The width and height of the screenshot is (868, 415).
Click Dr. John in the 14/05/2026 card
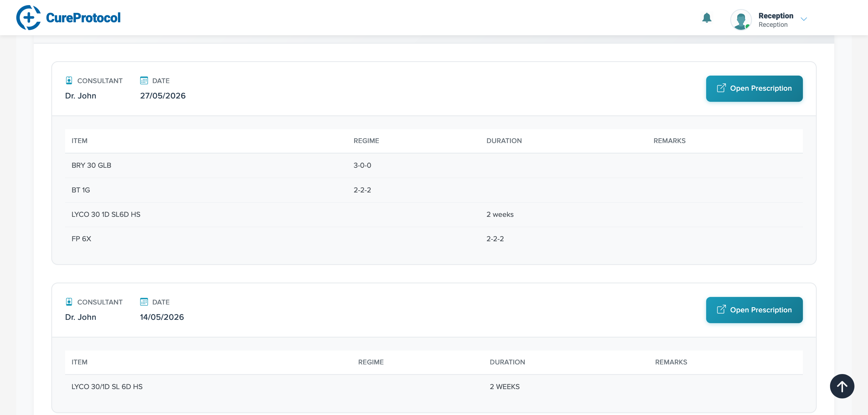80,317
